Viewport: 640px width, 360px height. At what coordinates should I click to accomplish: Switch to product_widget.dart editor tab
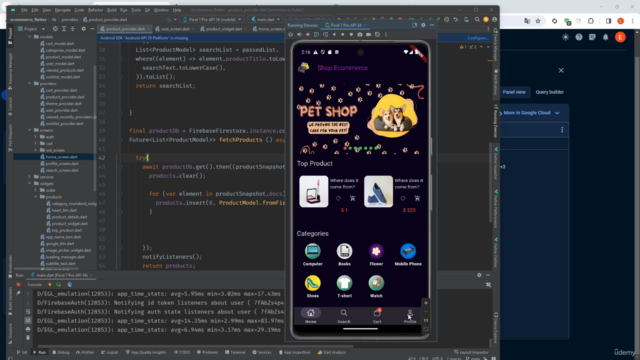[224, 29]
